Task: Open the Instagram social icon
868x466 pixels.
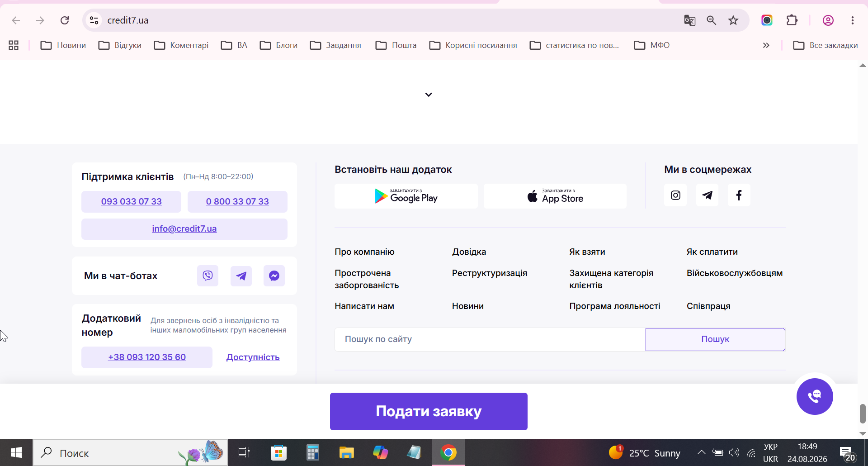Action: coord(675,195)
